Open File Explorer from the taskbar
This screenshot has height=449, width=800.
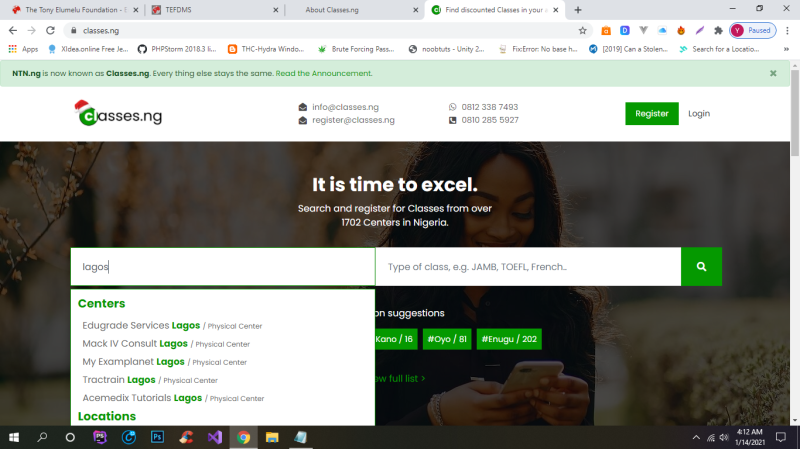point(272,437)
